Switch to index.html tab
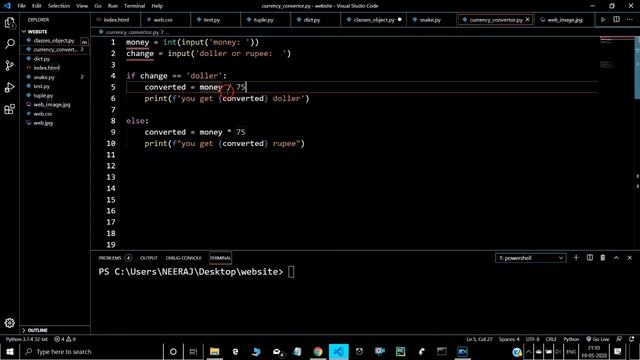The height and width of the screenshot is (360, 640). 116,20
